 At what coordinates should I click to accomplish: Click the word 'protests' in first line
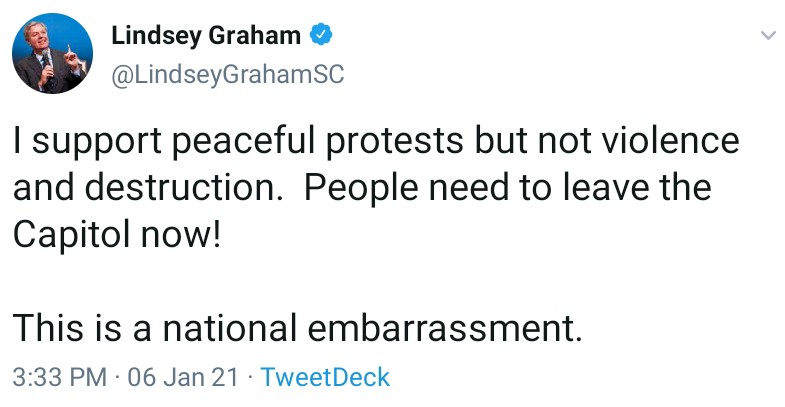[395, 142]
